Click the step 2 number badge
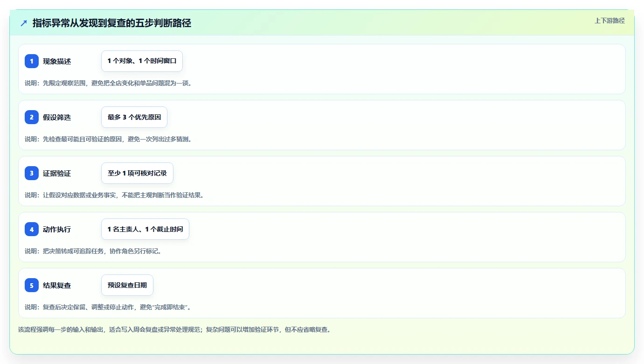The width and height of the screenshot is (644, 364). click(x=32, y=117)
